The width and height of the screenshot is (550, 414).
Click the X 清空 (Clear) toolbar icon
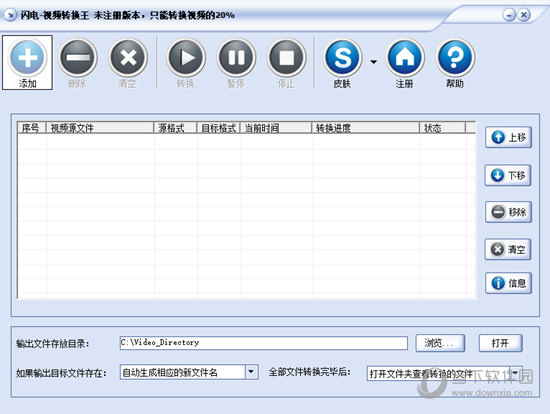point(128,58)
